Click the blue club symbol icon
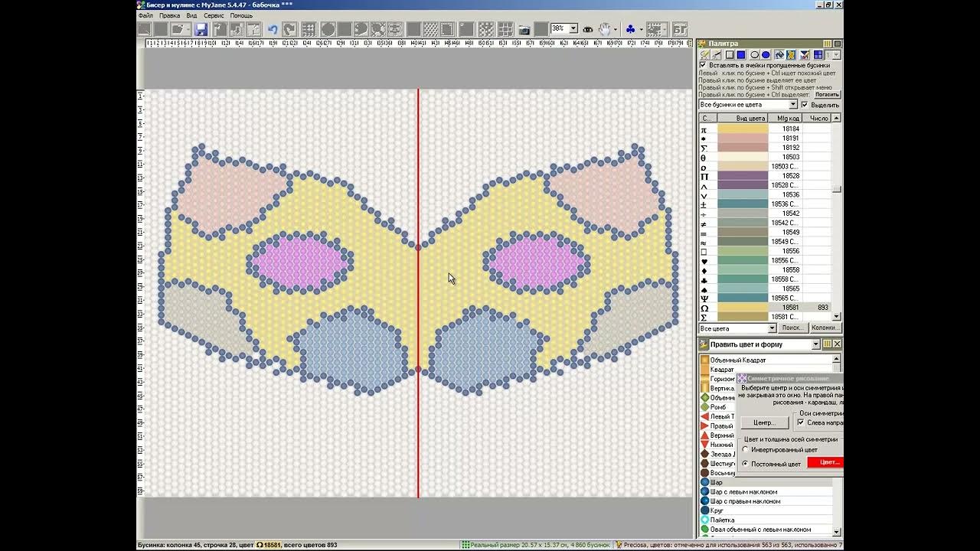 (630, 29)
